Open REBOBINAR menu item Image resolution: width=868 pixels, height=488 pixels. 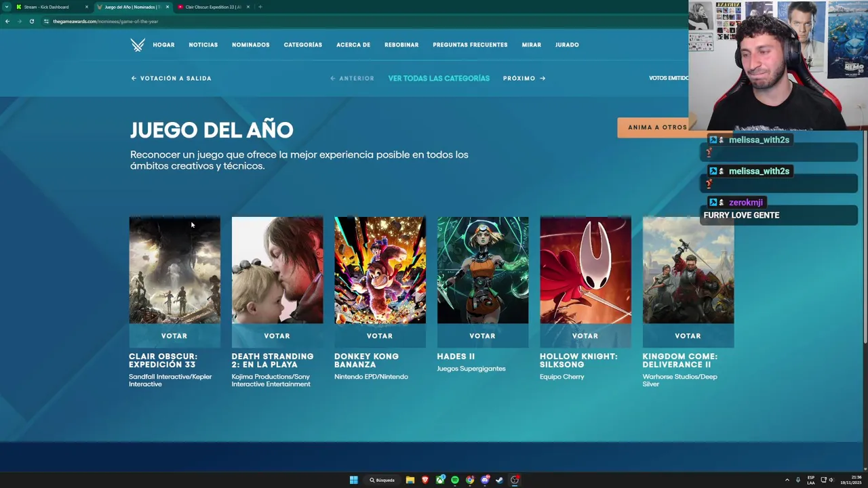click(401, 45)
